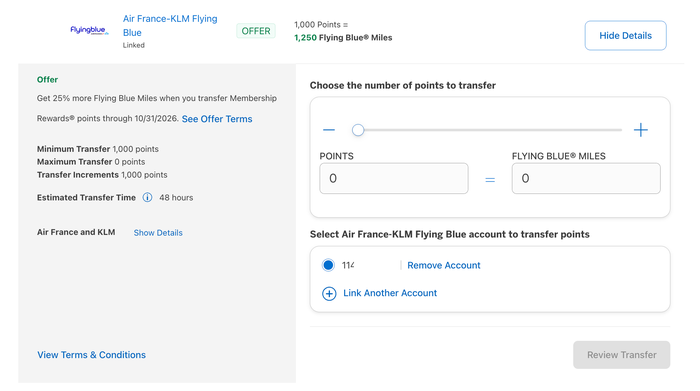Select the linked account radio button
Screen dimensions: 700x391
point(328,265)
